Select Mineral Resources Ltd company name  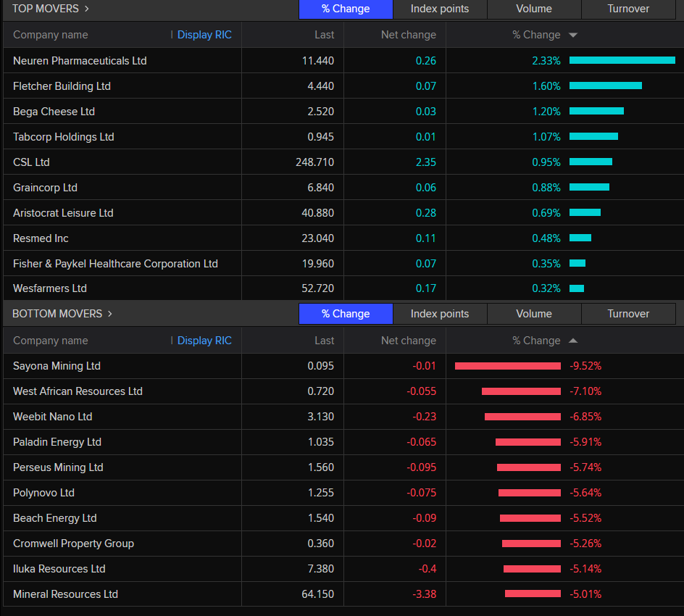coord(65,594)
